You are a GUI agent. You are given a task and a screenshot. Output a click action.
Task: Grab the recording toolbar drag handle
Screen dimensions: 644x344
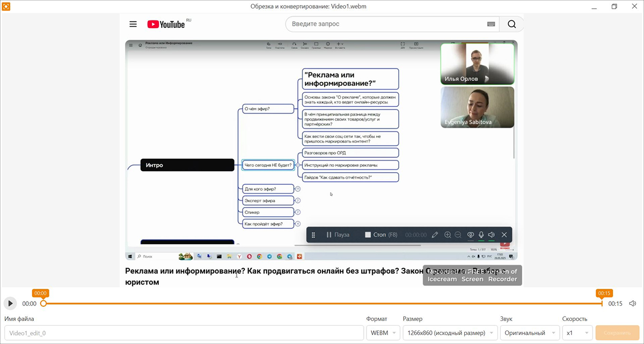313,235
